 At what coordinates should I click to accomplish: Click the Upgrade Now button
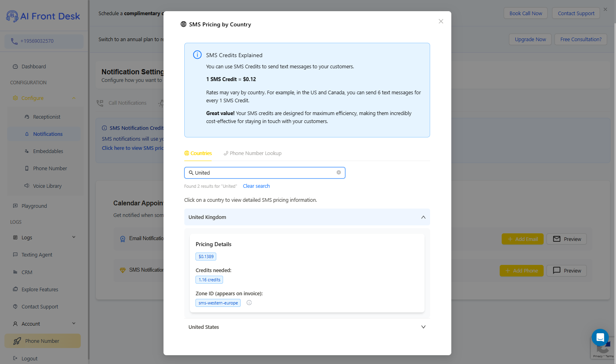pos(530,39)
